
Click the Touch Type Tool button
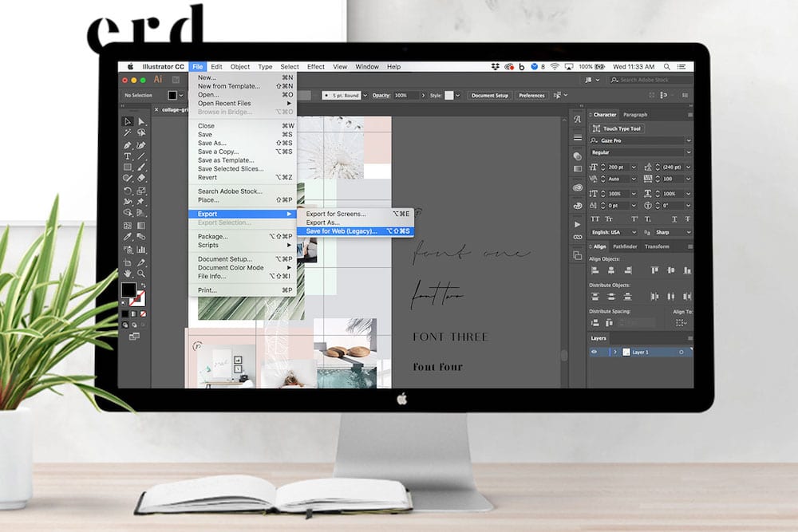click(618, 128)
